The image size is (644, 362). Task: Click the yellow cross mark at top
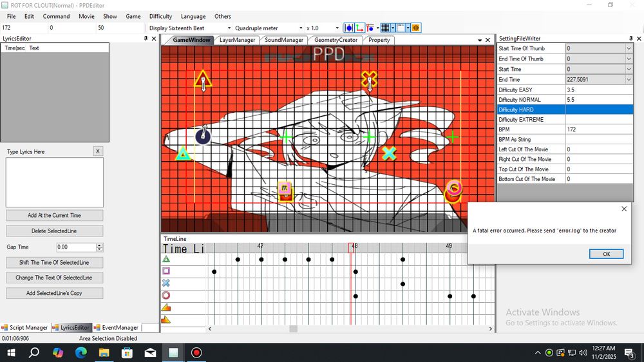click(369, 79)
